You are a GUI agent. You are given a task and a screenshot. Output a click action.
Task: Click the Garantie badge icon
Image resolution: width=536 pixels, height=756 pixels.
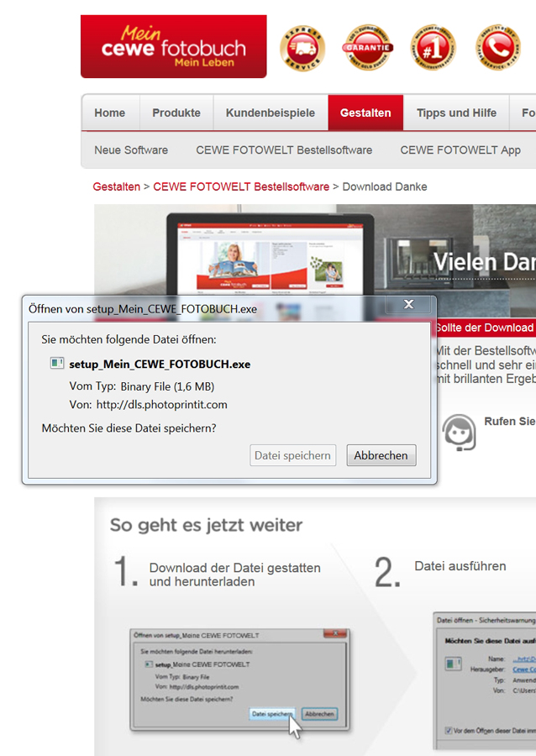368,47
